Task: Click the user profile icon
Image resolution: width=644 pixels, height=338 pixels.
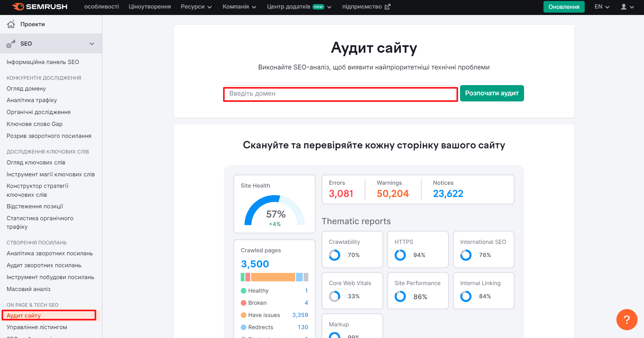Action: pyautogui.click(x=625, y=6)
